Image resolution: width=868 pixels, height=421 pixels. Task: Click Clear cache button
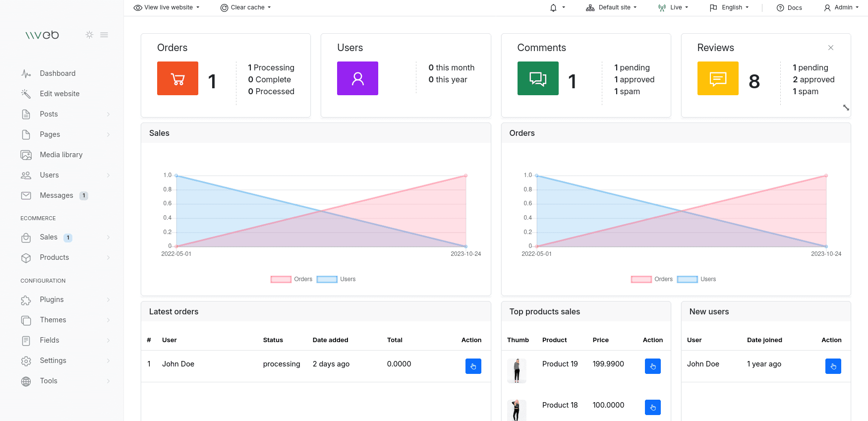coord(246,7)
